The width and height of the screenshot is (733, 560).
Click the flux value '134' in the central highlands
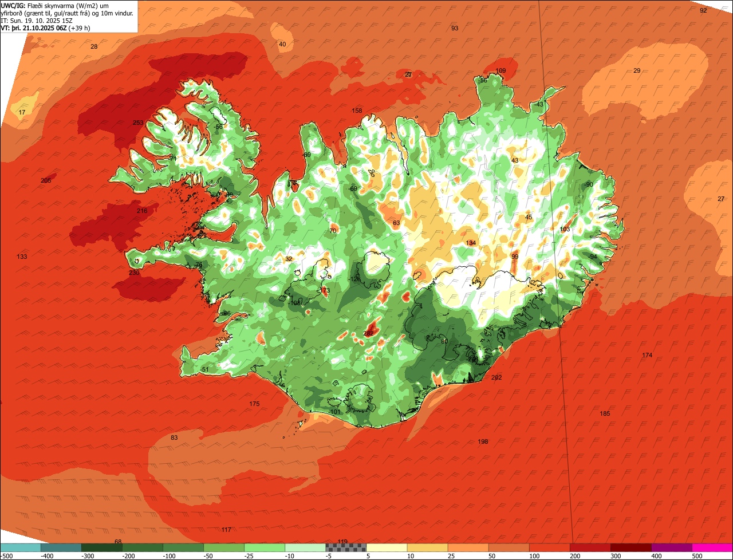click(471, 243)
